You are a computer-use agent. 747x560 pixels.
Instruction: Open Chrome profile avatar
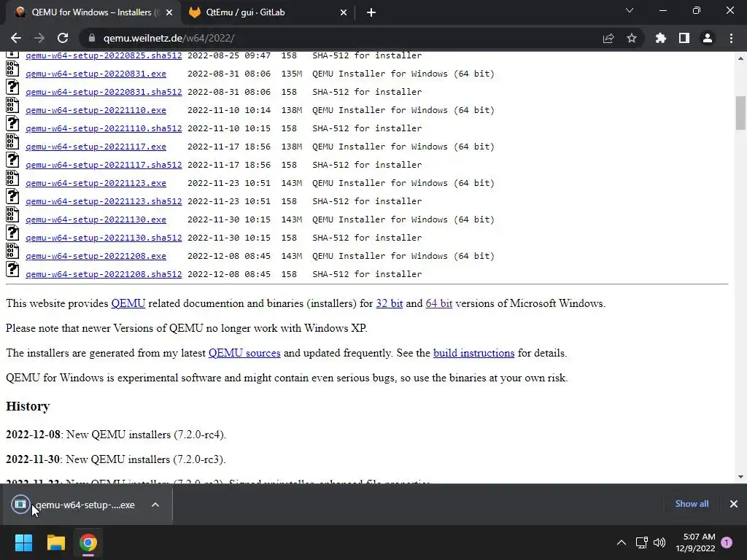coord(708,38)
